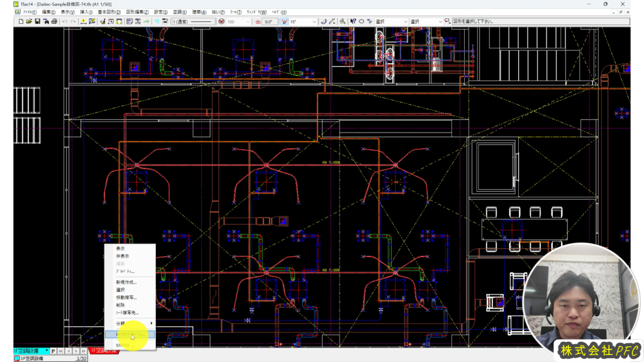Viewport: 644px width, 362px height.
Task: Click the Save floppy disk icon
Action: [38, 21]
